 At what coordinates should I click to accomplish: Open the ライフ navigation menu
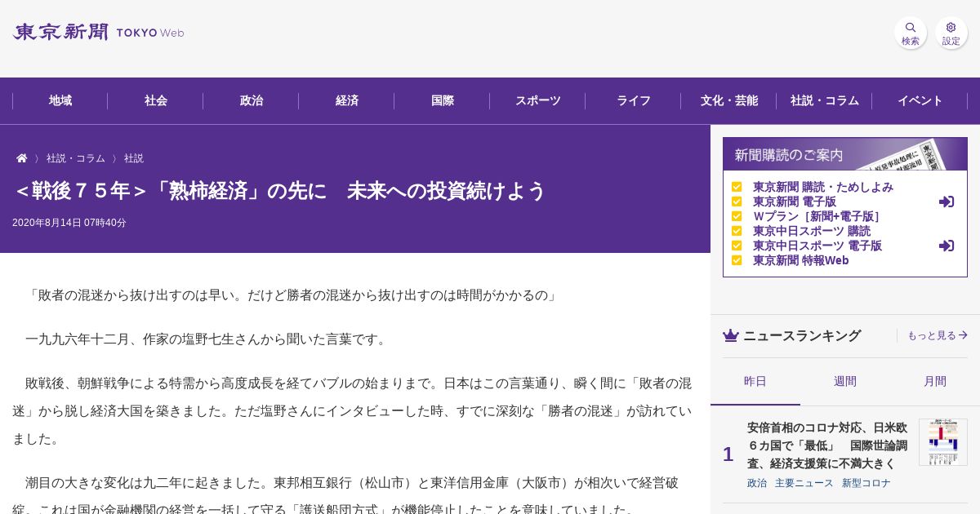point(634,101)
